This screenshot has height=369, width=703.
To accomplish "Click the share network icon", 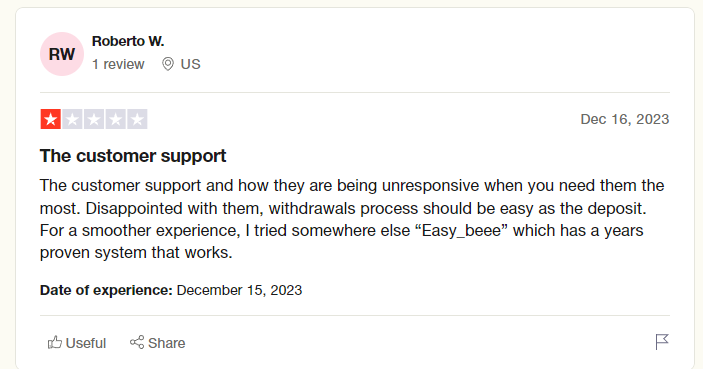I will pyautogui.click(x=137, y=342).
